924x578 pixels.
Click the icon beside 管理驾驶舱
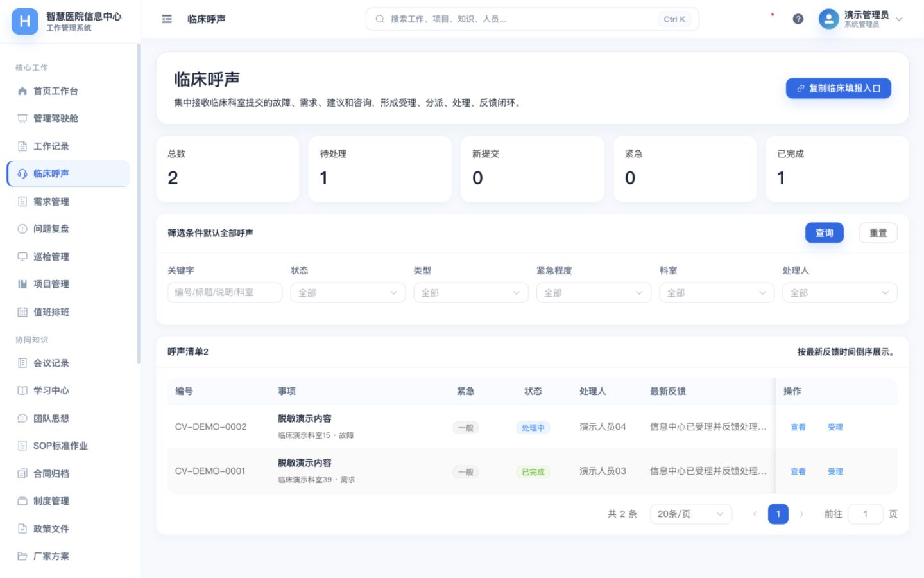coord(22,118)
